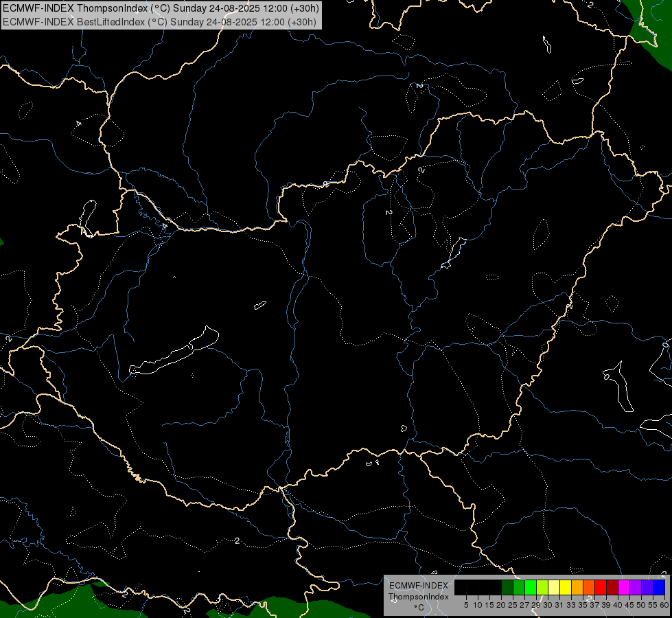
Task: Click the legend tick label 37
Action: [594, 605]
